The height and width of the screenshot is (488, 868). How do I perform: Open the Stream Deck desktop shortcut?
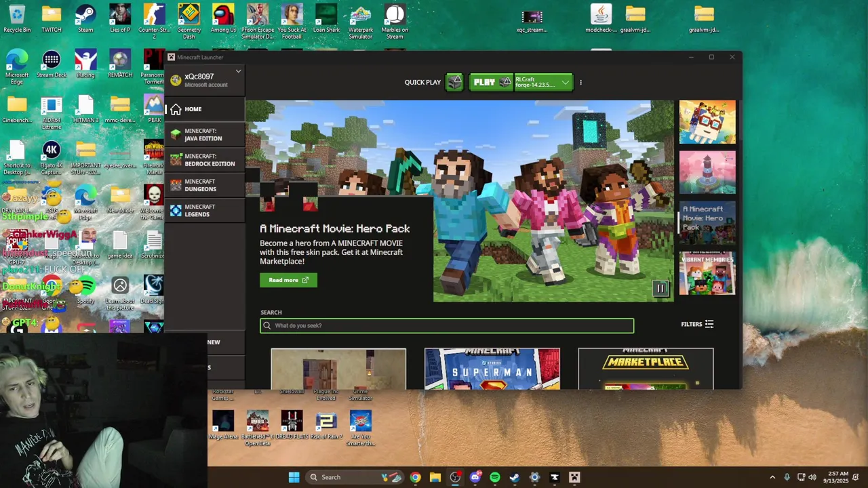point(52,65)
